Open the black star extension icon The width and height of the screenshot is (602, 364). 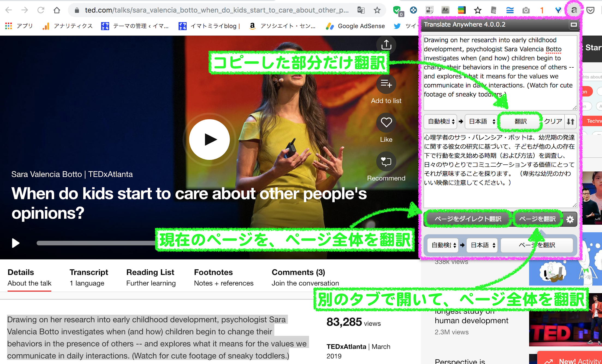tap(478, 10)
